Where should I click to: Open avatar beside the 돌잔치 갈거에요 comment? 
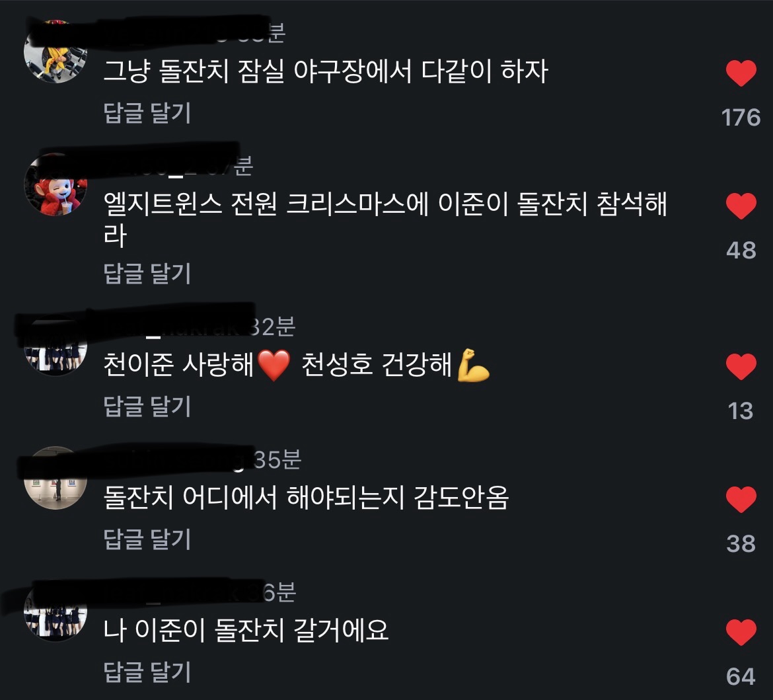coord(55,611)
